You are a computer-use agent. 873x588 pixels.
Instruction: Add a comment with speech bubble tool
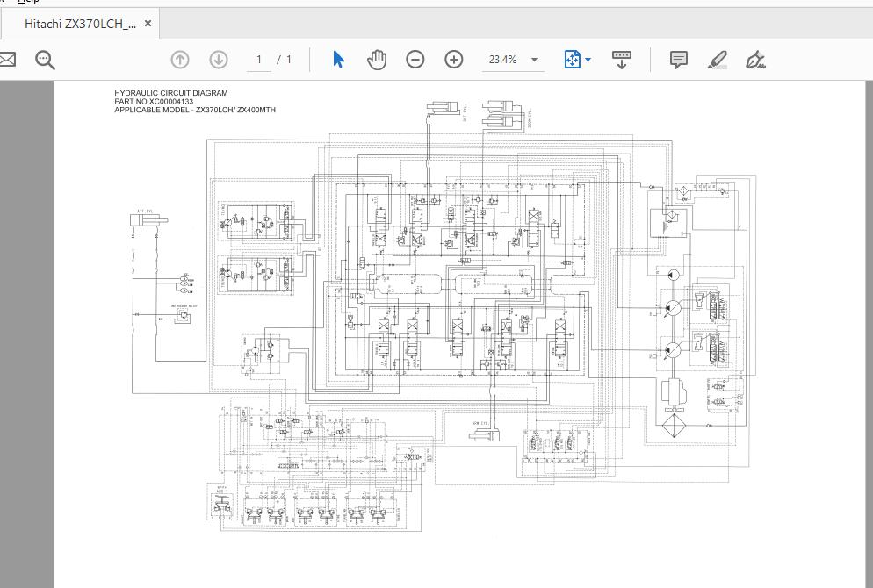coord(678,60)
